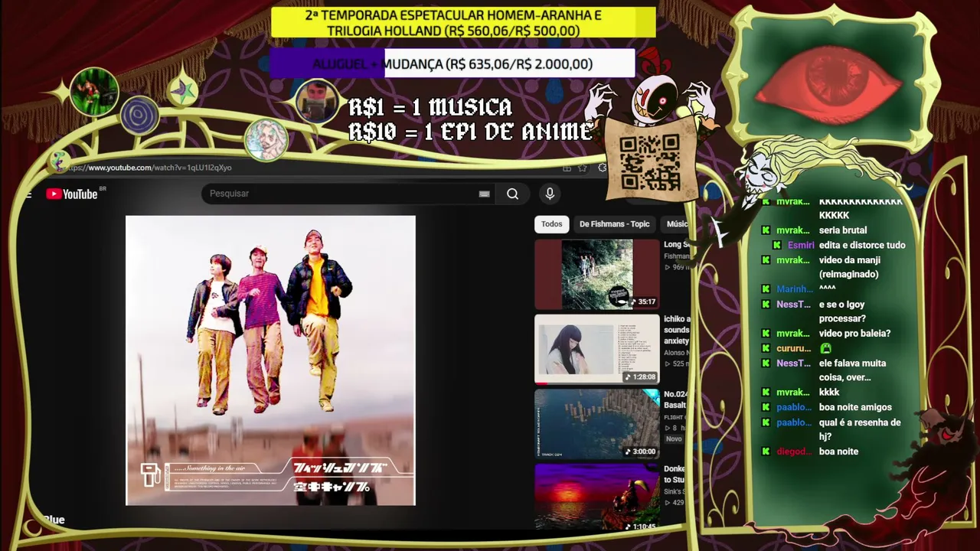Click chat message 'boa noite amigos'

tap(855, 407)
